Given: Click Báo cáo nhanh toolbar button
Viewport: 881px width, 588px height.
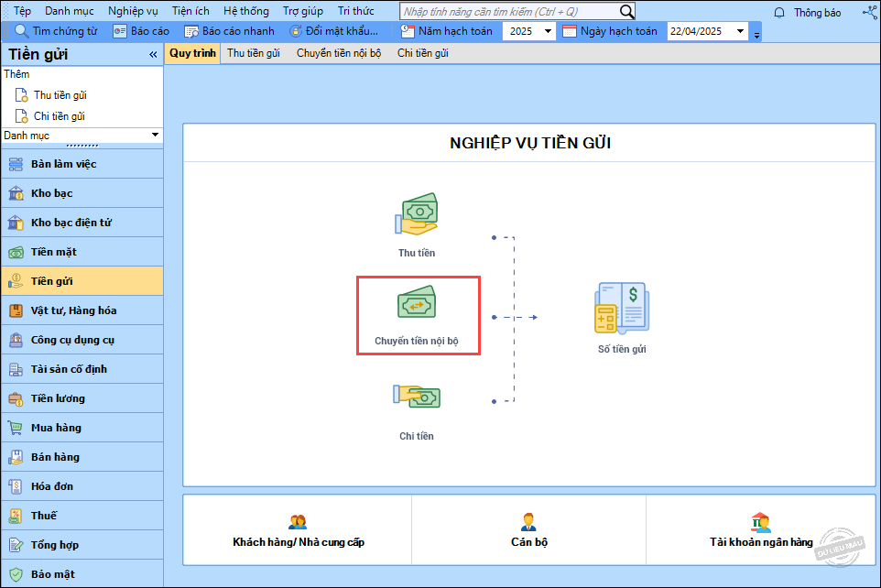Looking at the screenshot, I should 229,31.
